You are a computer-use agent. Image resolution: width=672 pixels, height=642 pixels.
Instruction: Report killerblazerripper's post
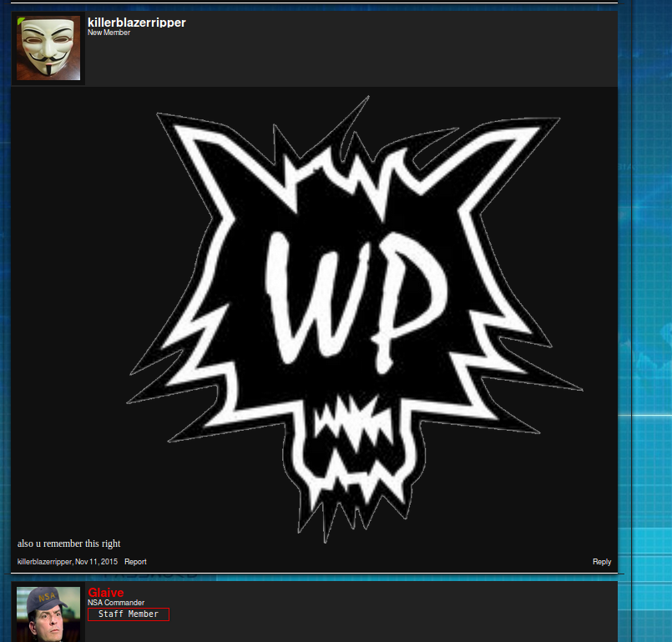(x=135, y=561)
